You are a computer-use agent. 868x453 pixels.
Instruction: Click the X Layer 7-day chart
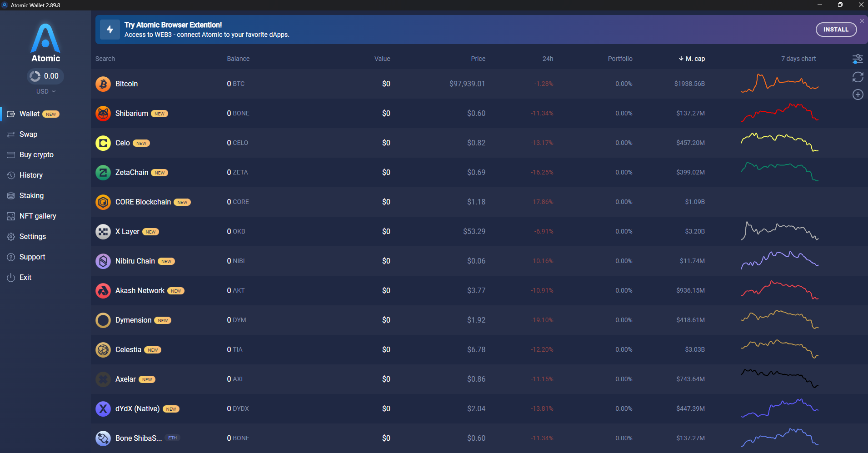tap(779, 231)
